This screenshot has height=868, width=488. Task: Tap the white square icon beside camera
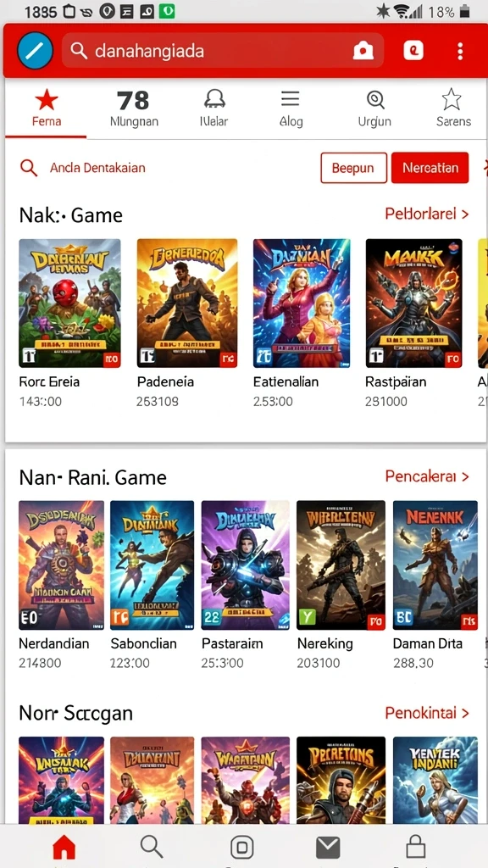point(413,51)
